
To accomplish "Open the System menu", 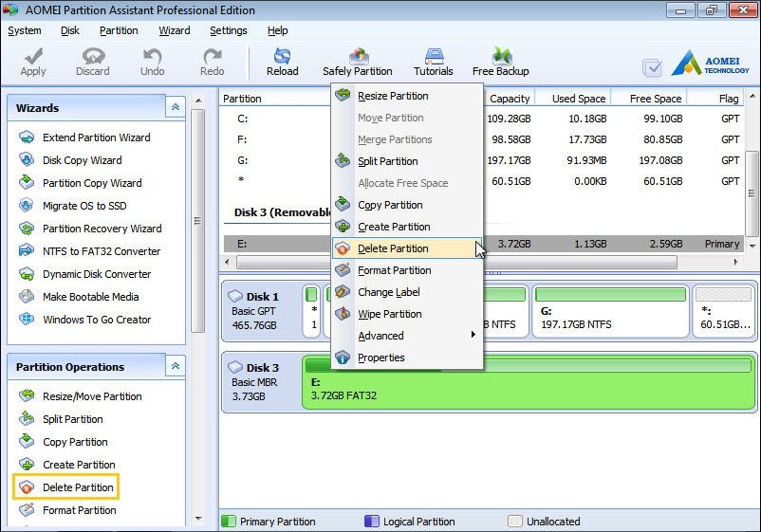I will coord(25,30).
